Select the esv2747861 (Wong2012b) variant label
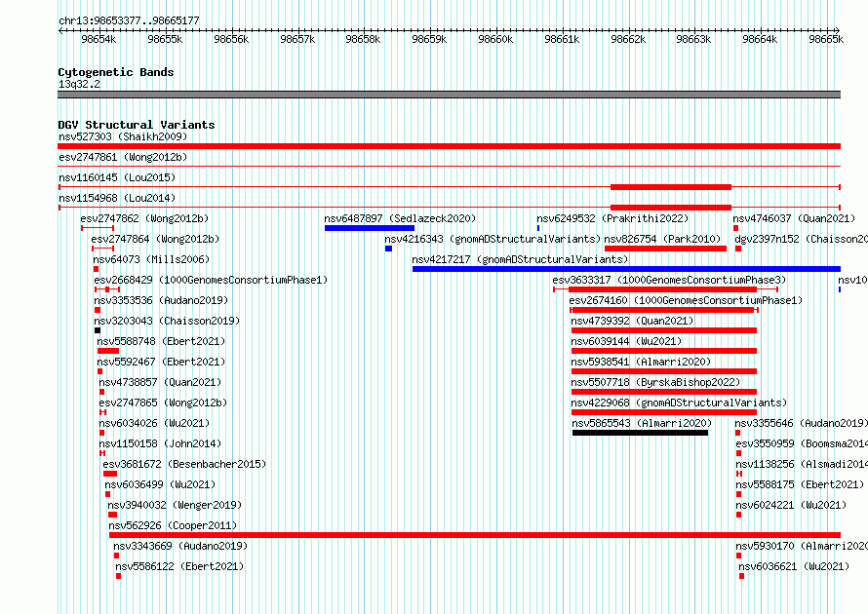 coord(123,157)
